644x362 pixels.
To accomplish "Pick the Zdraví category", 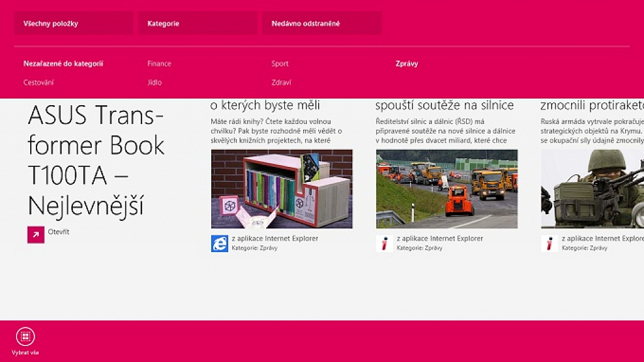I will [x=281, y=82].
